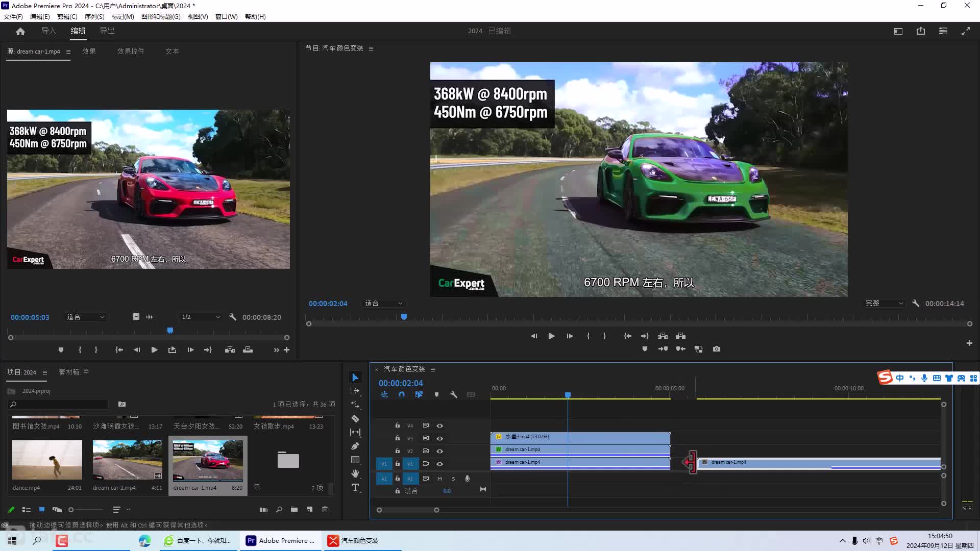
Task: Play in Program monitor
Action: click(x=551, y=336)
